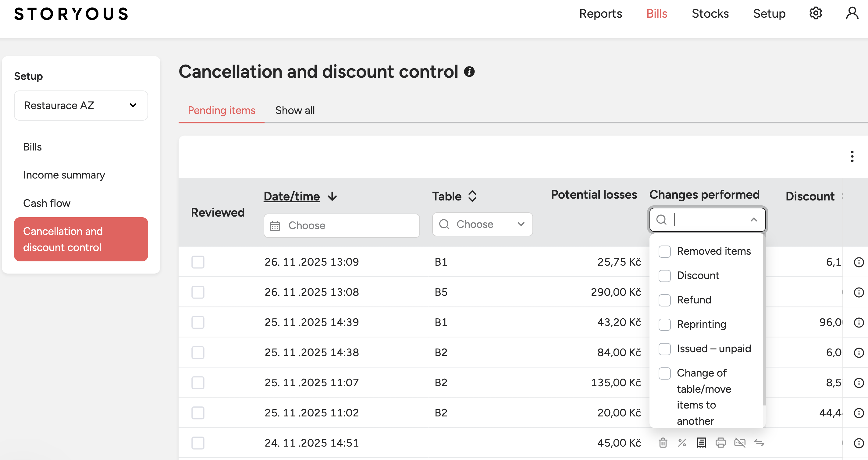Open the settings gear icon
The height and width of the screenshot is (460, 868).
click(x=816, y=13)
